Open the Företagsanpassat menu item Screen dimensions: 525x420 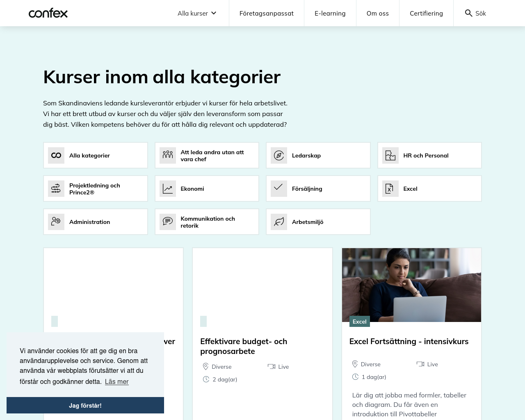click(x=267, y=14)
